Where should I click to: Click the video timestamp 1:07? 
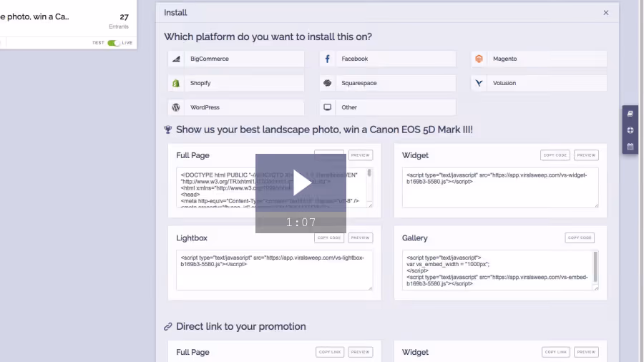coord(301,222)
